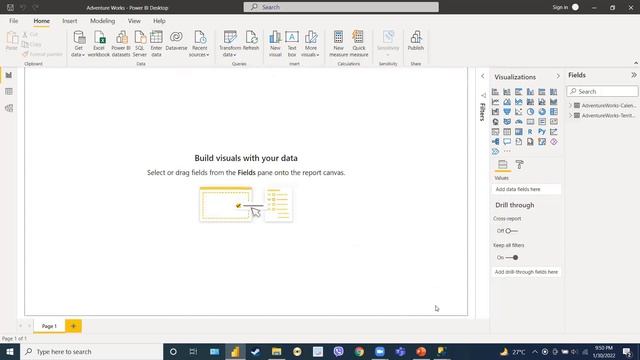Open the Windows Start menu
The width and height of the screenshot is (640, 360).
pos(10,351)
